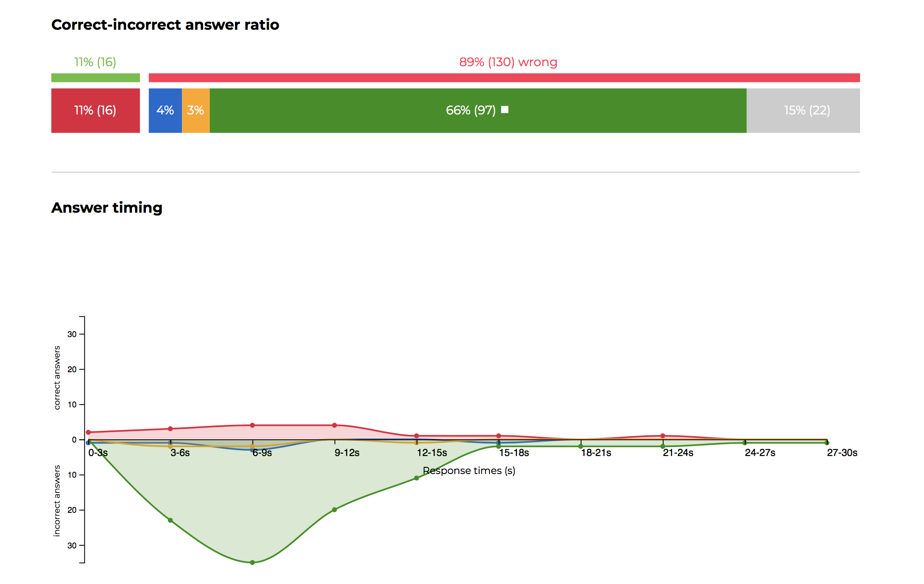Screen dimensions: 924x584
Task: Click the thin red wrong answers bar
Action: pyautogui.click(x=504, y=78)
